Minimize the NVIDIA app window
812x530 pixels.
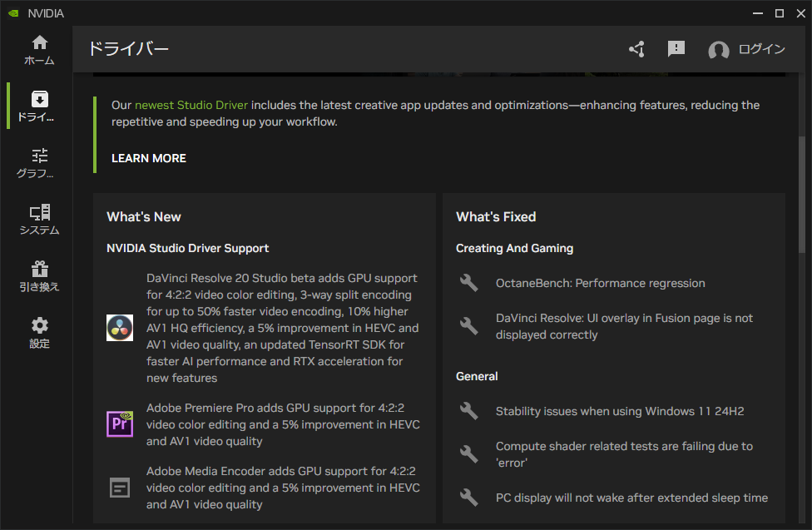tap(758, 13)
